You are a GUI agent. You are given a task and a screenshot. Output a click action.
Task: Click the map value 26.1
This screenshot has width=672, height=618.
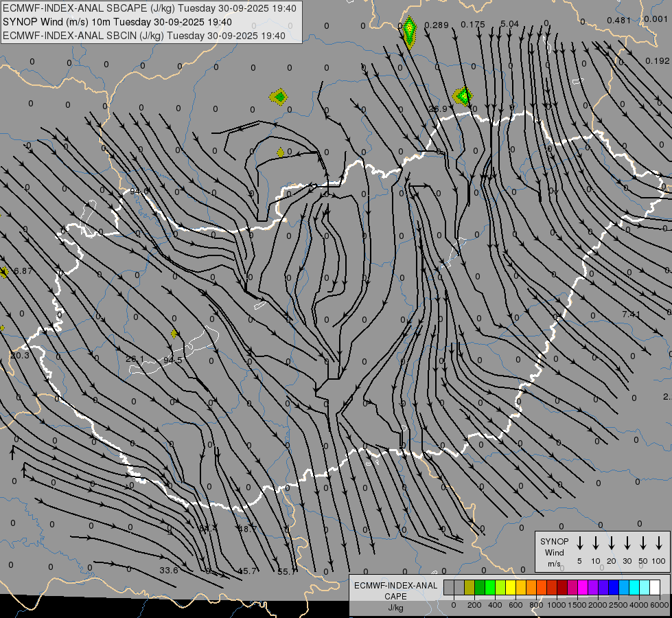point(135,359)
